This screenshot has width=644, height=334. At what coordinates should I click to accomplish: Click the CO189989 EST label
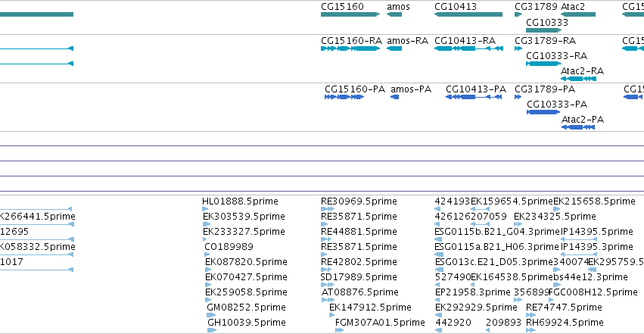[229, 247]
